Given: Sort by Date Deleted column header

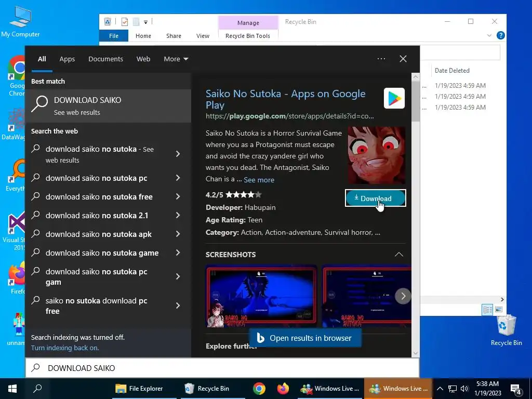Looking at the screenshot, I should click(452, 71).
